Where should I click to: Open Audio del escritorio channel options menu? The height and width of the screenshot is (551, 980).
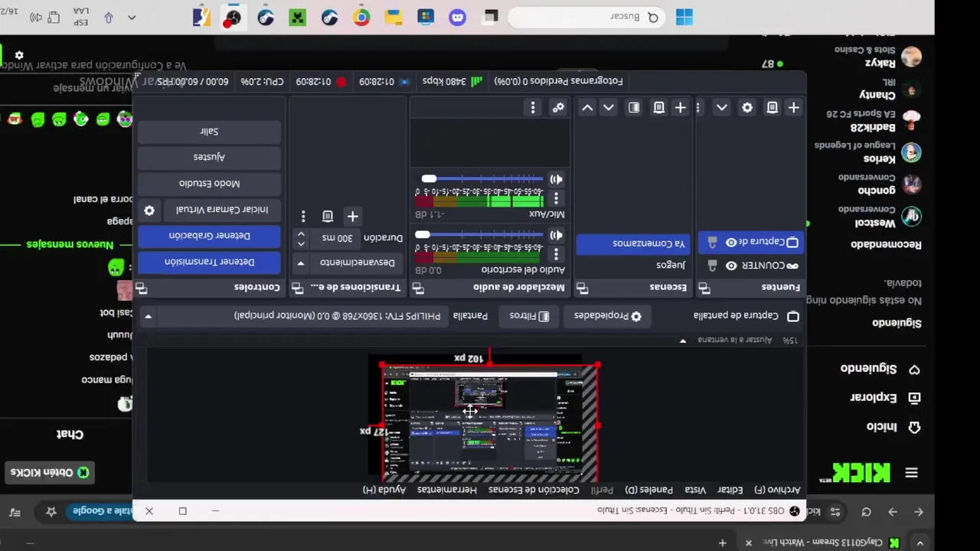(557, 254)
